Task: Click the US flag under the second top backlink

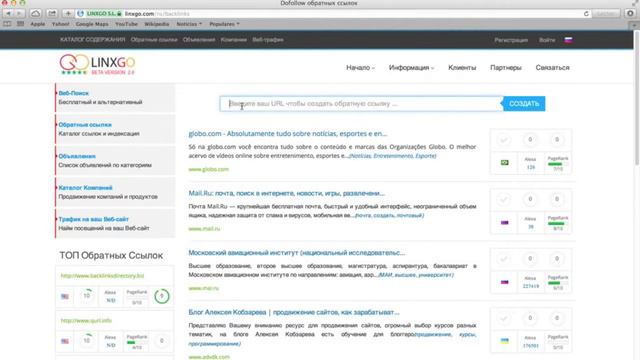Action: click(x=65, y=341)
